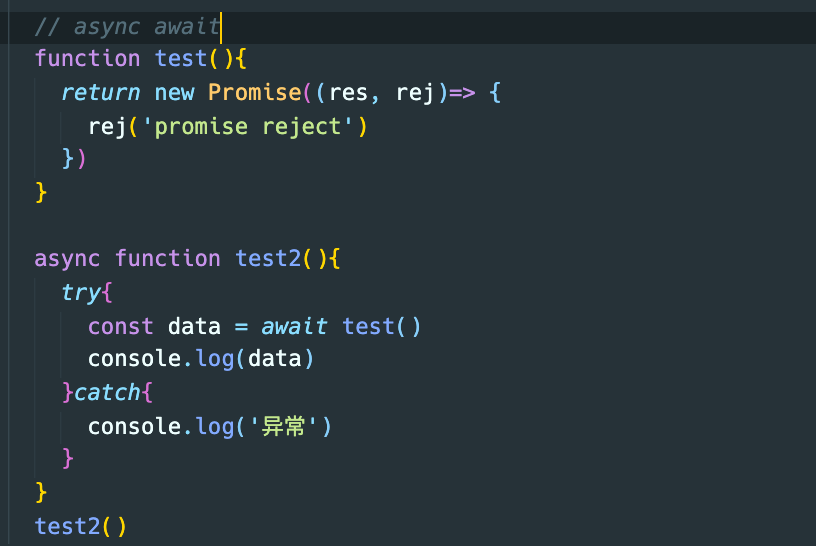Click the '异常' string in console.log
The width and height of the screenshot is (816, 546).
[x=282, y=426]
